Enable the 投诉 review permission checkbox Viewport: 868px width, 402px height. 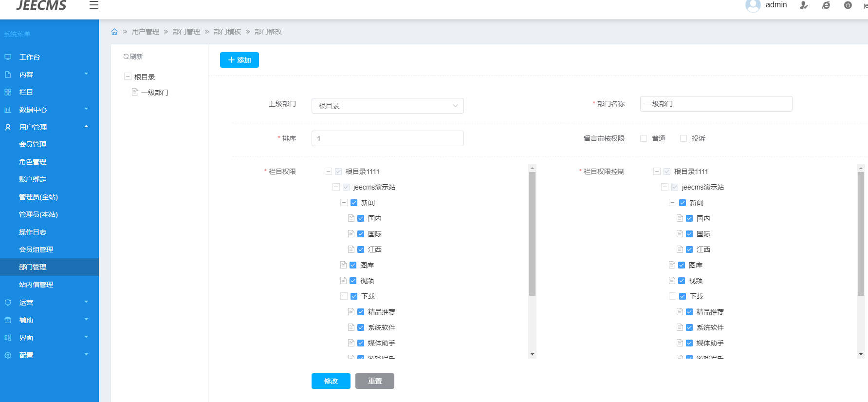683,138
